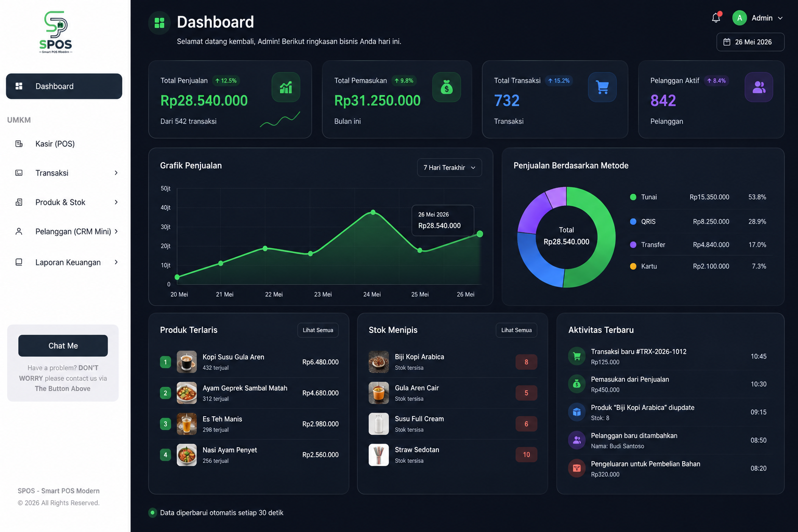Click the Kasir (POS) sidebar icon

click(19, 144)
